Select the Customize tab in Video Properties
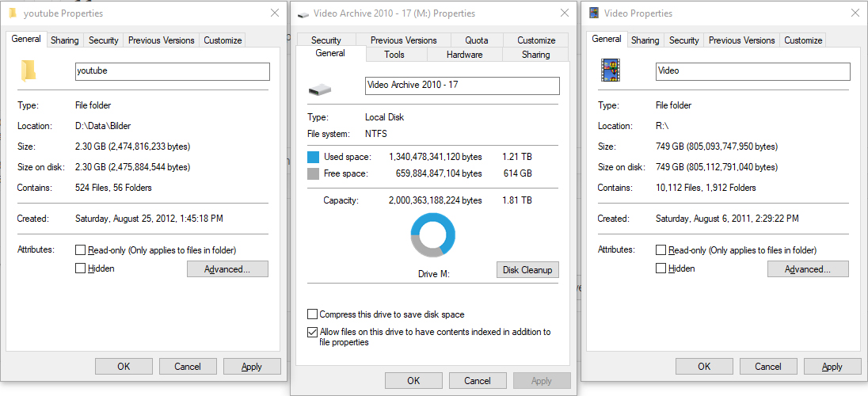 (x=803, y=40)
